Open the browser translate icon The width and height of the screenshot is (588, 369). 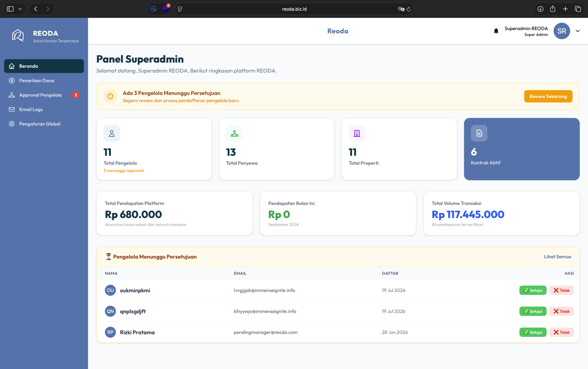[401, 9]
